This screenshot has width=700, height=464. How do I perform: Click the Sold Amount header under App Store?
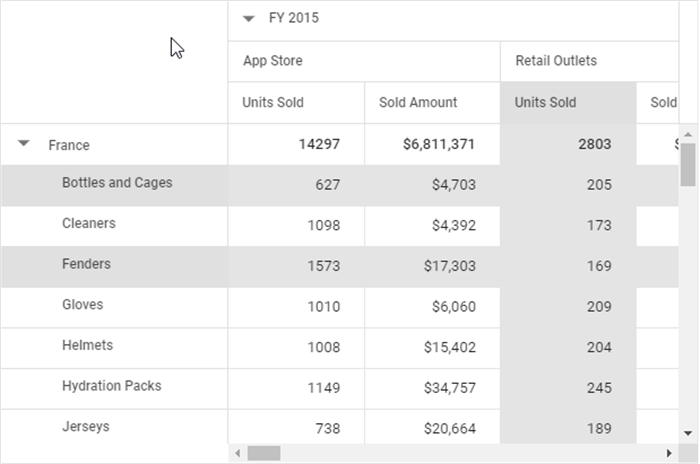coord(418,103)
